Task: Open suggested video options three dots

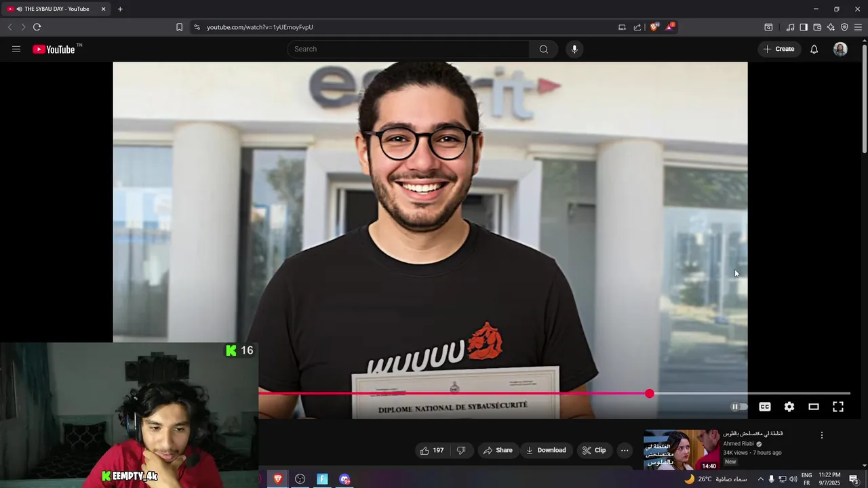Action: click(x=821, y=435)
